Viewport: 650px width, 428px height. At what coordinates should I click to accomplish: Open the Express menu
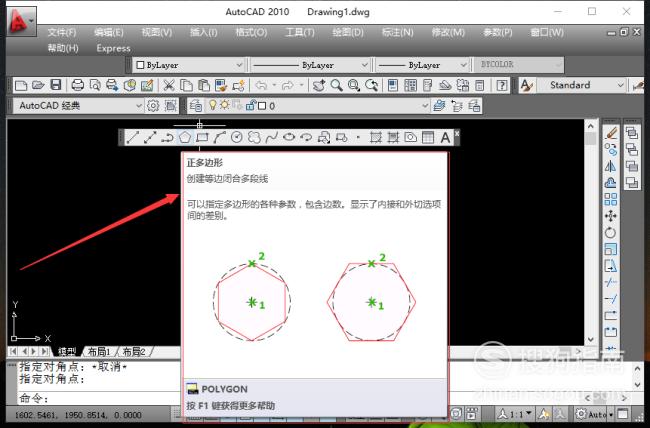coord(113,48)
